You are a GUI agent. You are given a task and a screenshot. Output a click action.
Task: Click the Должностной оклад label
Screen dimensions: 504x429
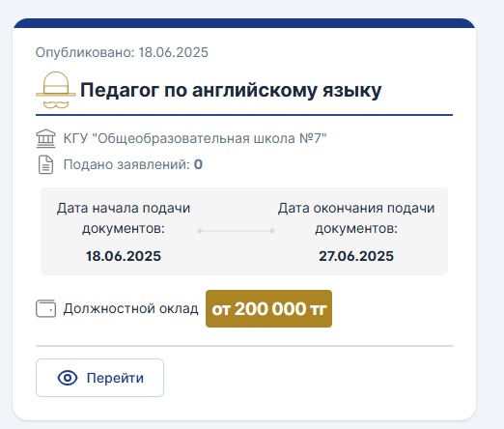pos(130,308)
